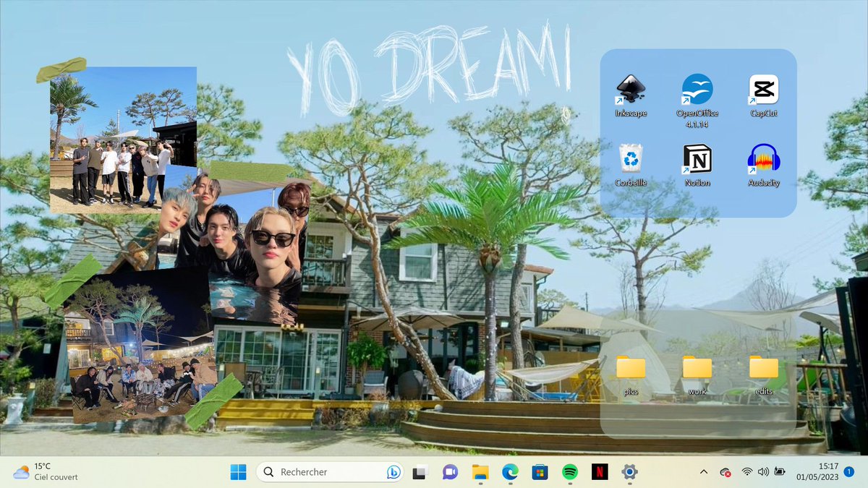Open Netflix from the taskbar
Viewport: 868px width, 488px height.
(600, 472)
